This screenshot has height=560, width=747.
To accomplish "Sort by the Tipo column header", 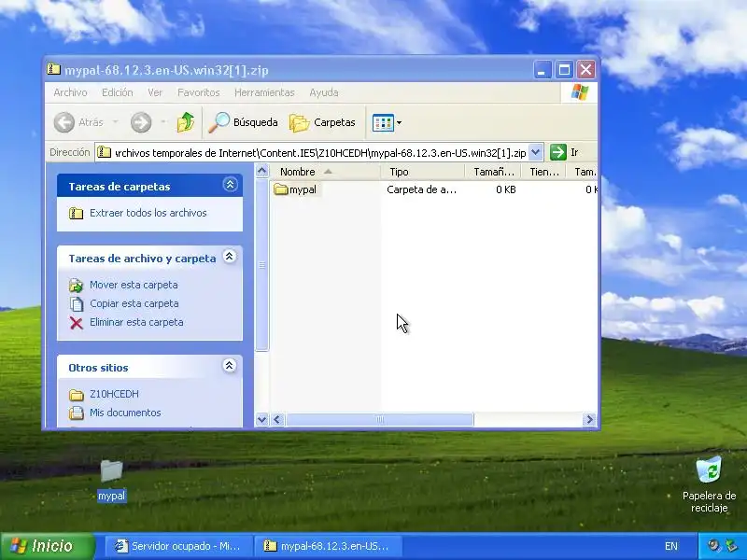I will [x=423, y=172].
